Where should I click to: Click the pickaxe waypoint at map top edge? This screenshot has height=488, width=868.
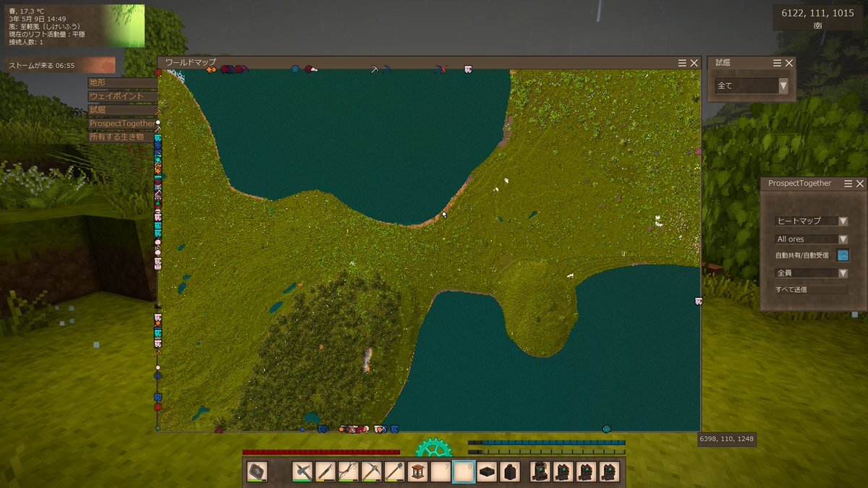coord(375,69)
